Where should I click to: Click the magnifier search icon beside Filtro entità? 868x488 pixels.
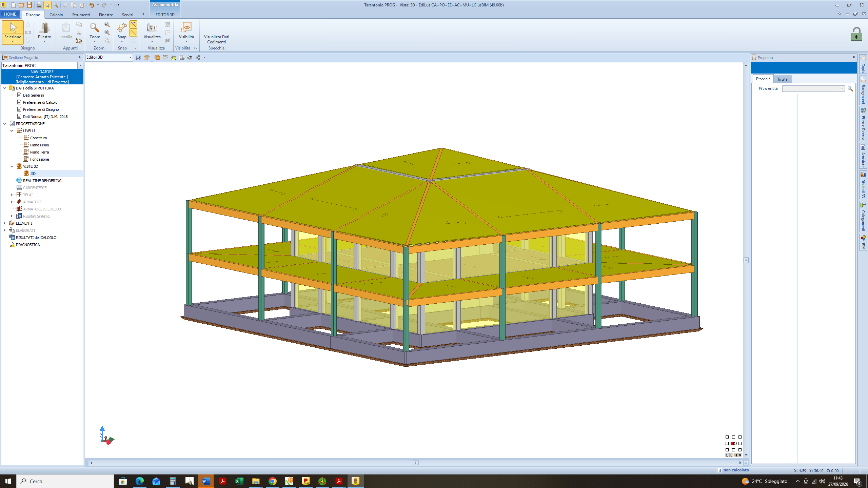[x=850, y=89]
